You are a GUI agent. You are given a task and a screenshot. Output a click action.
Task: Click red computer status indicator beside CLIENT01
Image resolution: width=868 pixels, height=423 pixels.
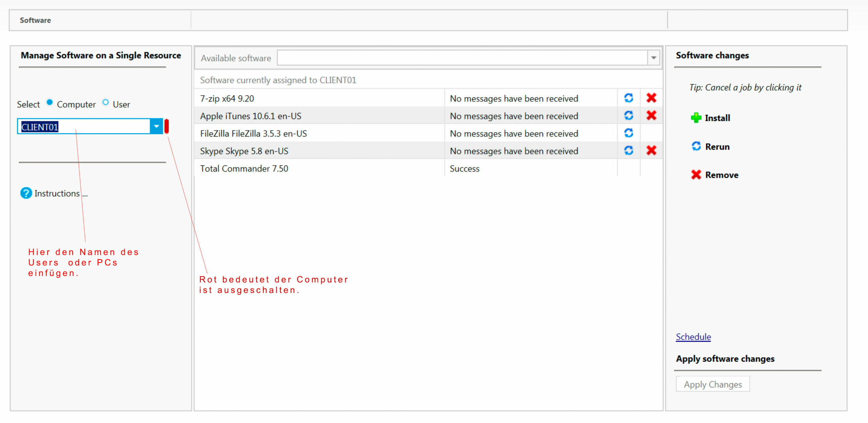tap(166, 126)
